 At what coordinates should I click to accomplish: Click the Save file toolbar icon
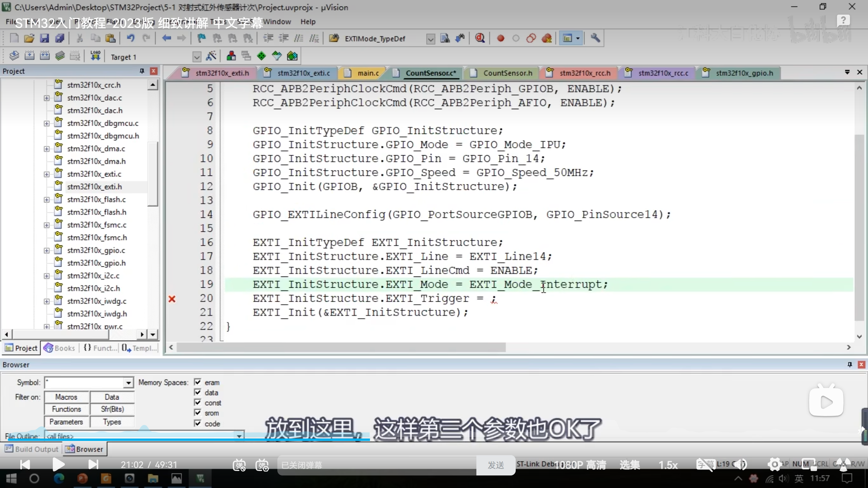(44, 38)
